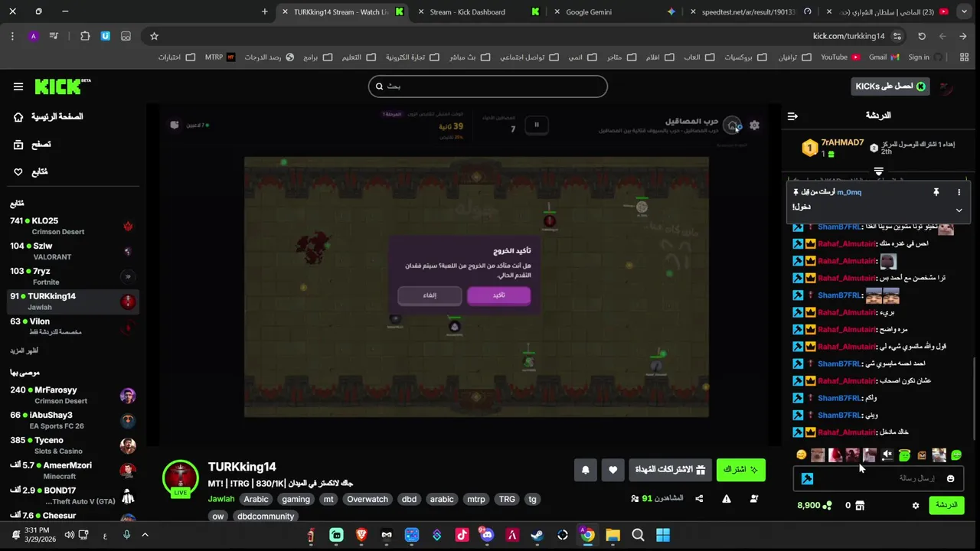Open the Kicks shop icon

pyautogui.click(x=860, y=506)
